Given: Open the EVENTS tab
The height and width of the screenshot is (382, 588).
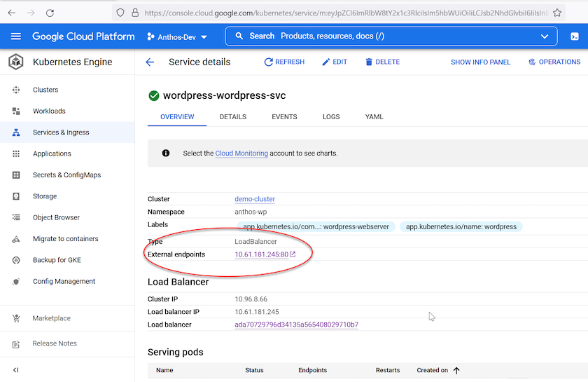Looking at the screenshot, I should [x=284, y=117].
